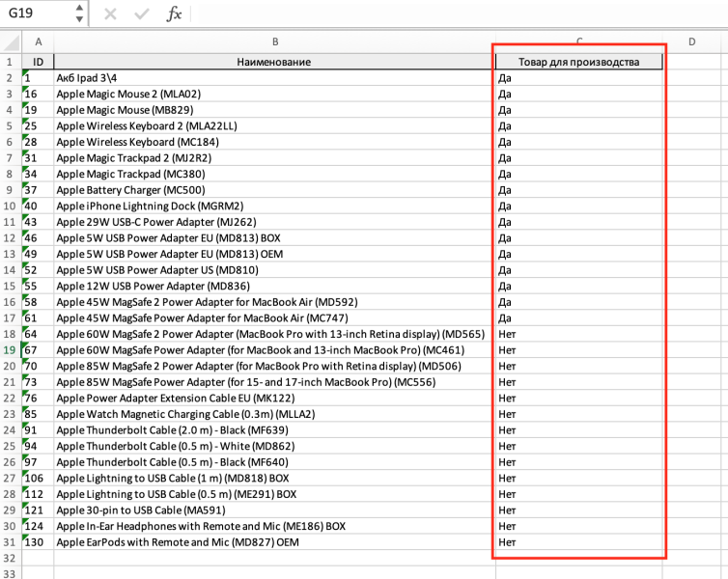Image resolution: width=728 pixels, height=579 pixels.
Task: Select cell Apple Wireless Keyboard 2 (MLA22LL)
Action: point(275,125)
